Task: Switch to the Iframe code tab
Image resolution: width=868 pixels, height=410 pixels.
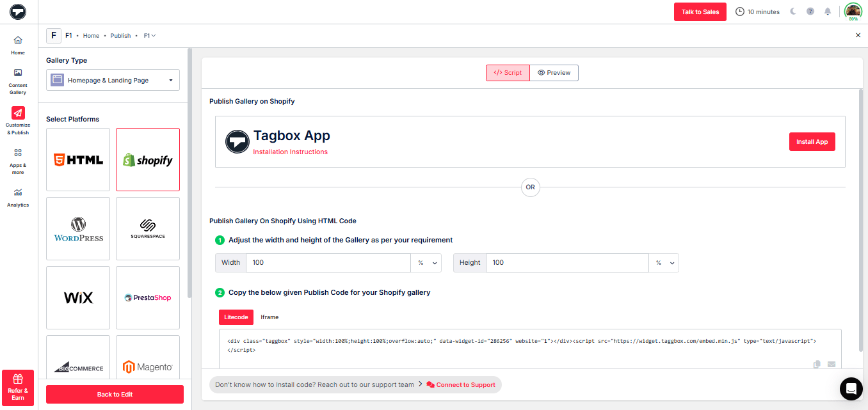Action: click(269, 317)
